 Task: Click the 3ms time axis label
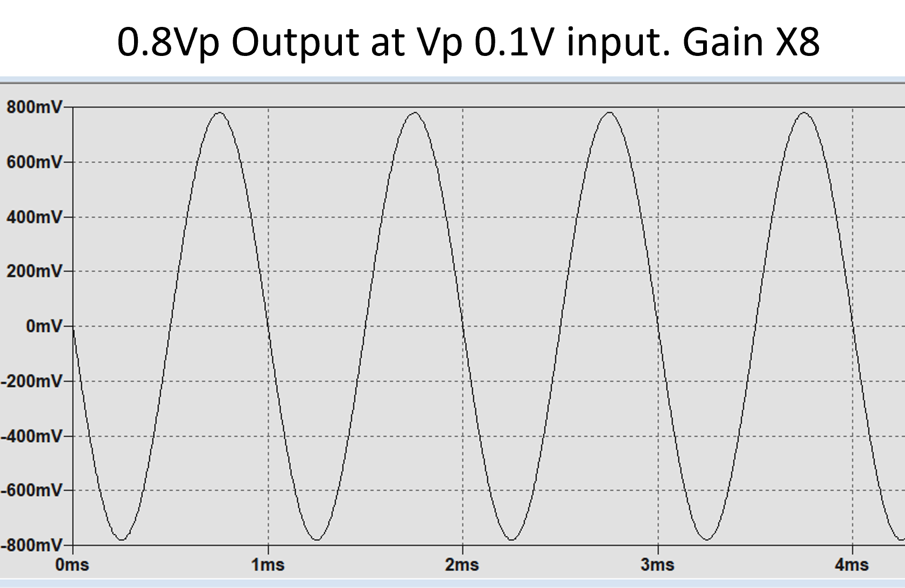click(657, 564)
